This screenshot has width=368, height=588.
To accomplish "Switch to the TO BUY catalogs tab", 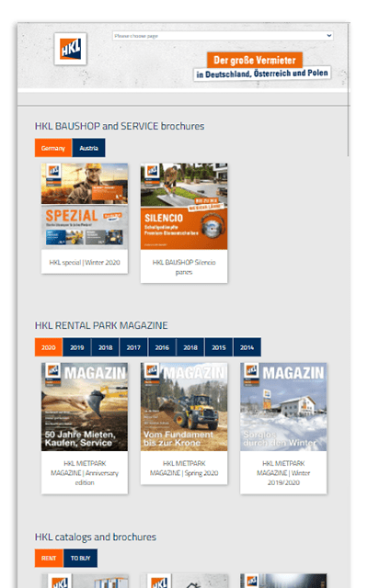I will point(80,558).
